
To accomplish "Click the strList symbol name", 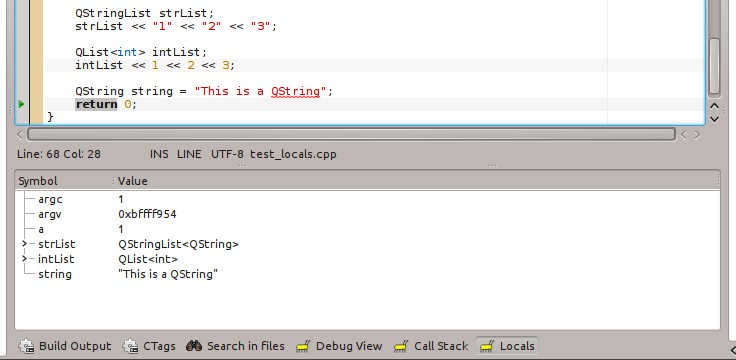I will click(x=56, y=244).
